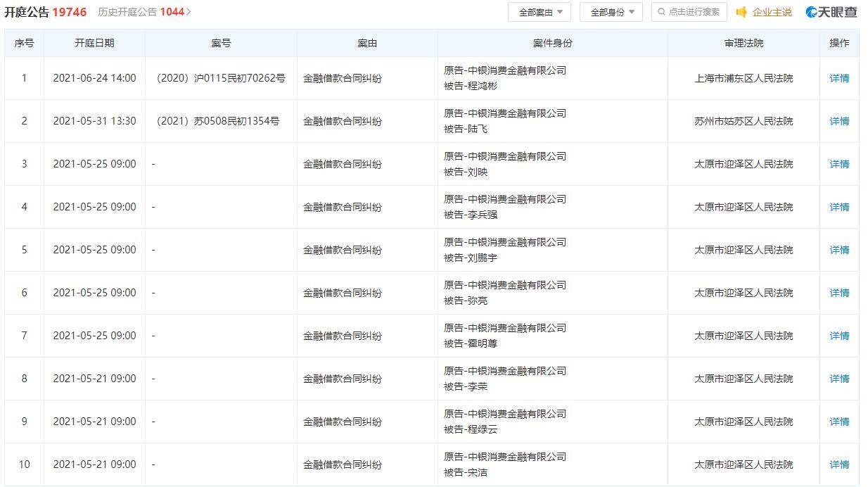Image resolution: width=868 pixels, height=487 pixels.
Task: Open 详情 for defendant 刘映 row
Action: 839,164
